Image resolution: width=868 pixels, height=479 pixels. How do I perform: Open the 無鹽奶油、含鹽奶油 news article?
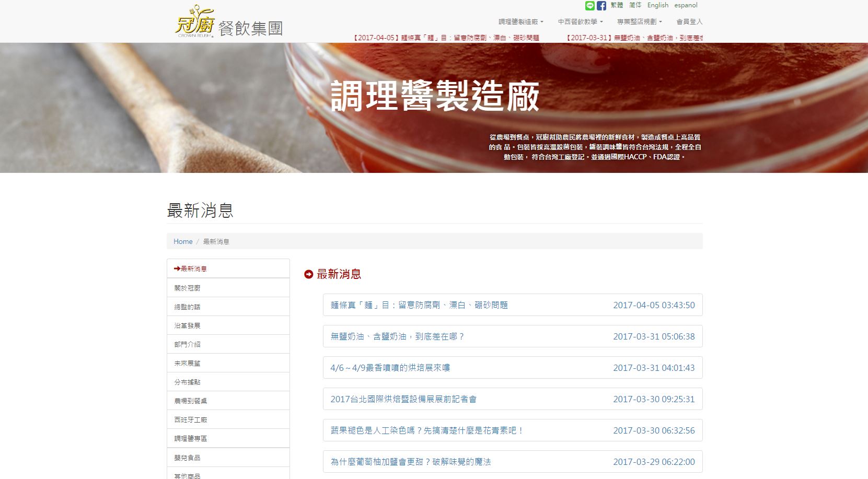pos(397,336)
